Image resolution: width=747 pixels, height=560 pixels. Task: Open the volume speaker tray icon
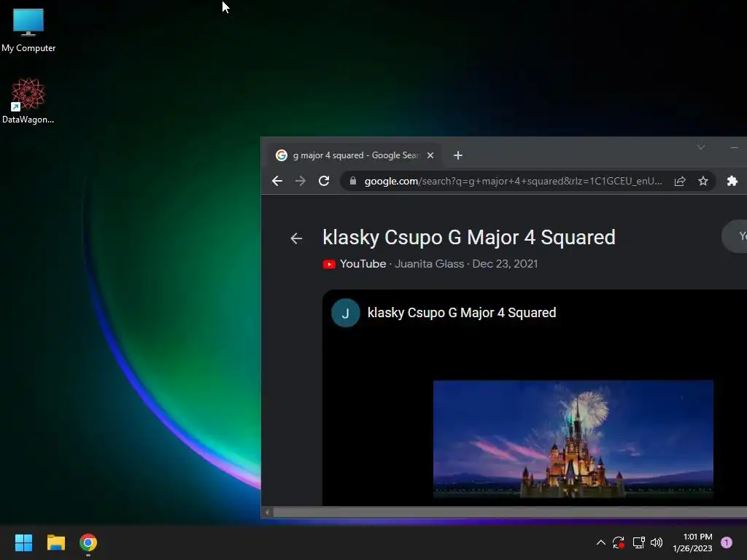[657, 542]
